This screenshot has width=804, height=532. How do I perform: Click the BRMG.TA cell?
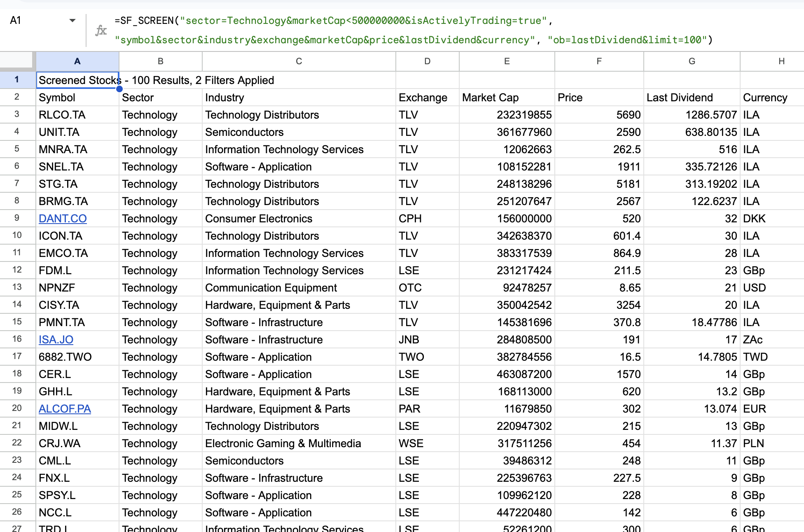click(x=77, y=201)
